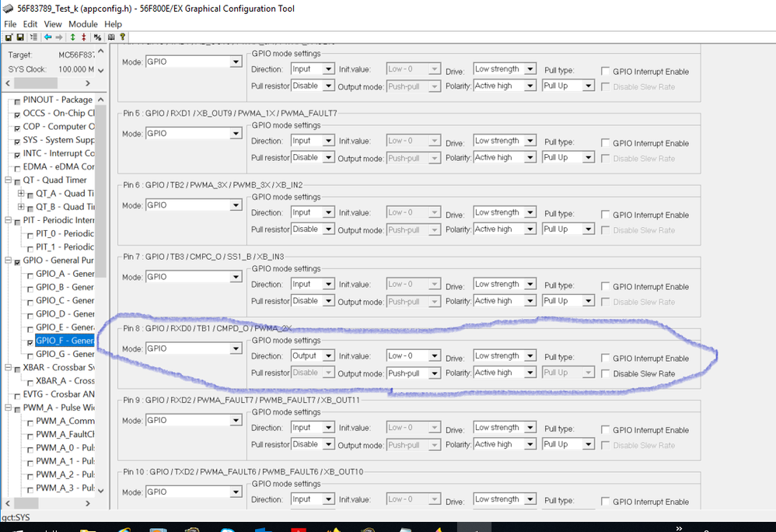Toggle the tree list view toolbar icon

[33, 37]
